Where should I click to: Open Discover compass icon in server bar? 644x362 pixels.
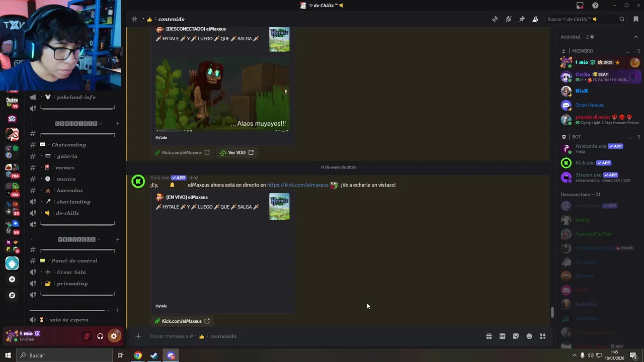click(x=12, y=295)
